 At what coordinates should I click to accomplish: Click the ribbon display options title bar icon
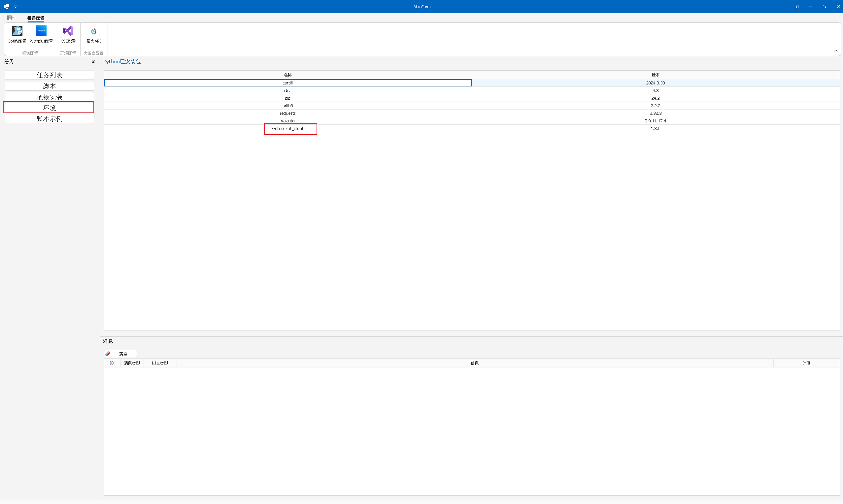(x=796, y=7)
